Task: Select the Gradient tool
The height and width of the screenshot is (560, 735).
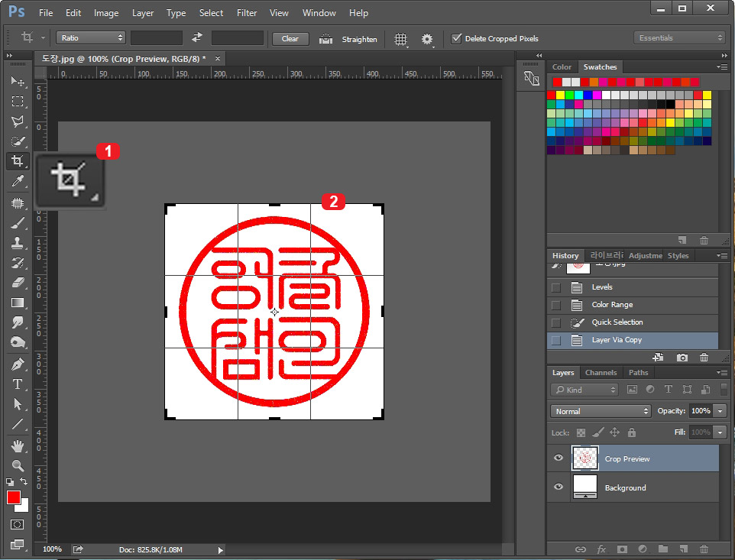Action: coord(18,303)
